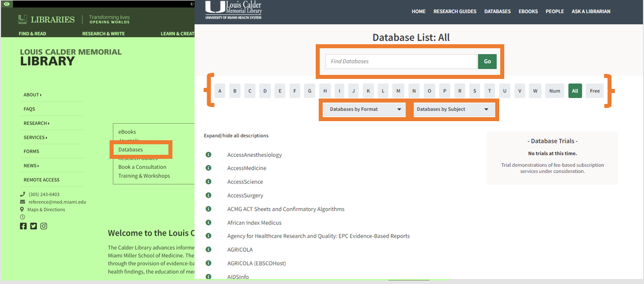
Task: Click the info icon next to AGRICOLA
Action: [x=208, y=249]
